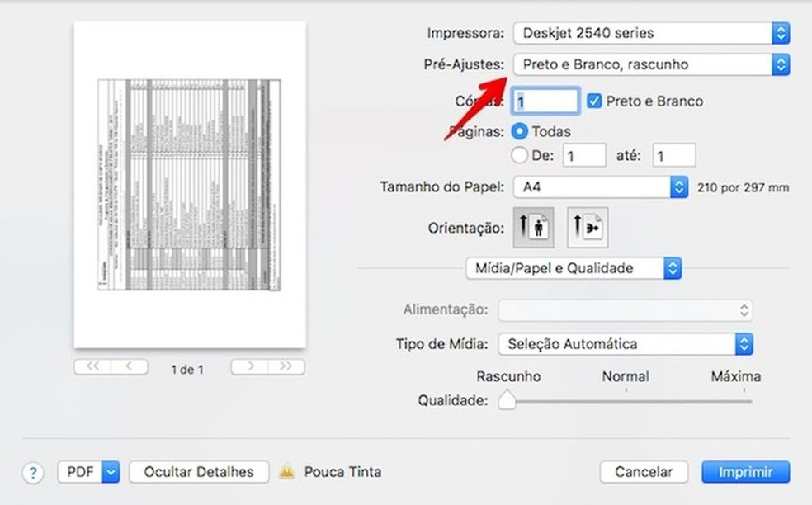Image resolution: width=812 pixels, height=505 pixels.
Task: Open the Impressora dropdown
Action: (651, 33)
